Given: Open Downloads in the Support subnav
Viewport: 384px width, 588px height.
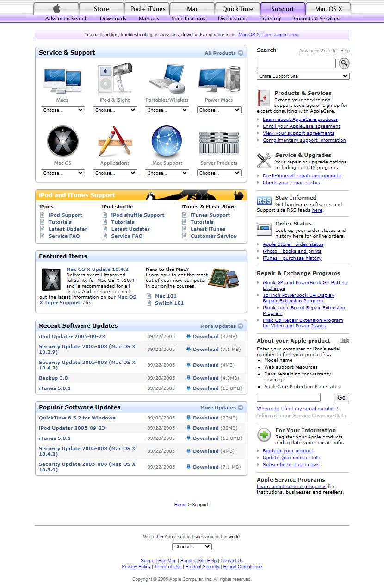Looking at the screenshot, I should pyautogui.click(x=113, y=19).
